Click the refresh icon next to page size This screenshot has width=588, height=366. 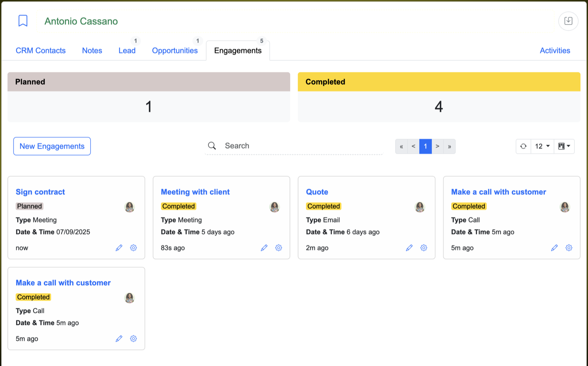523,146
